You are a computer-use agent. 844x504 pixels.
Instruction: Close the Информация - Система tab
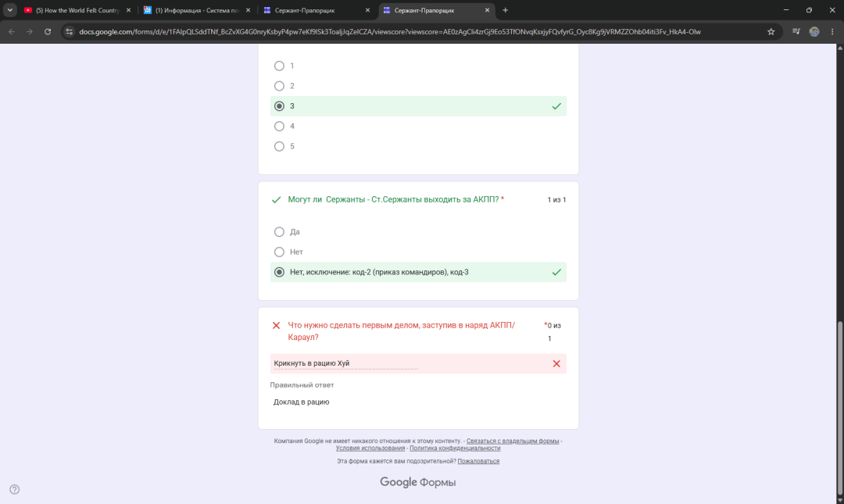pos(249,10)
